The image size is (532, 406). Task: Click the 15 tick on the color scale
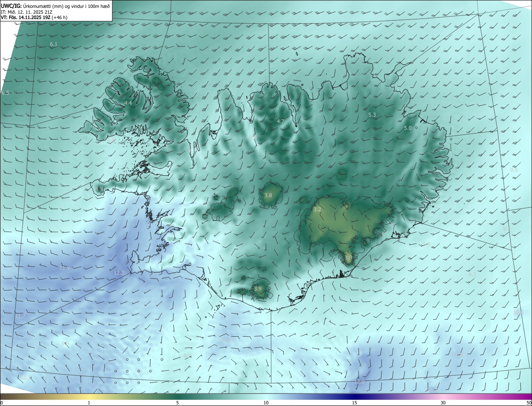[x=355, y=403]
